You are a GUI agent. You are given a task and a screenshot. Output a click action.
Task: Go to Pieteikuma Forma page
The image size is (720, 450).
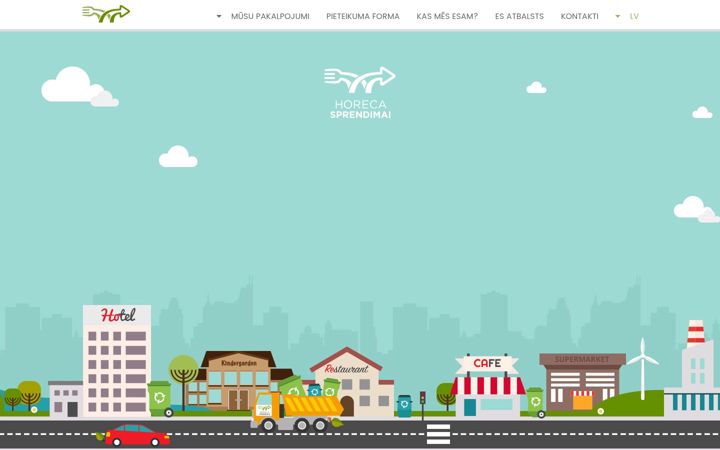coord(363,17)
